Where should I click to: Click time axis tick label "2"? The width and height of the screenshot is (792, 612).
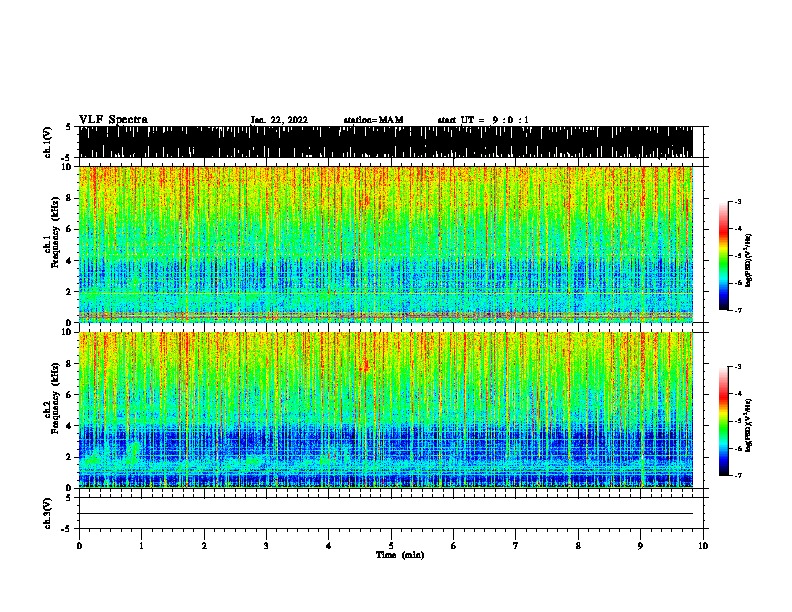coord(204,546)
